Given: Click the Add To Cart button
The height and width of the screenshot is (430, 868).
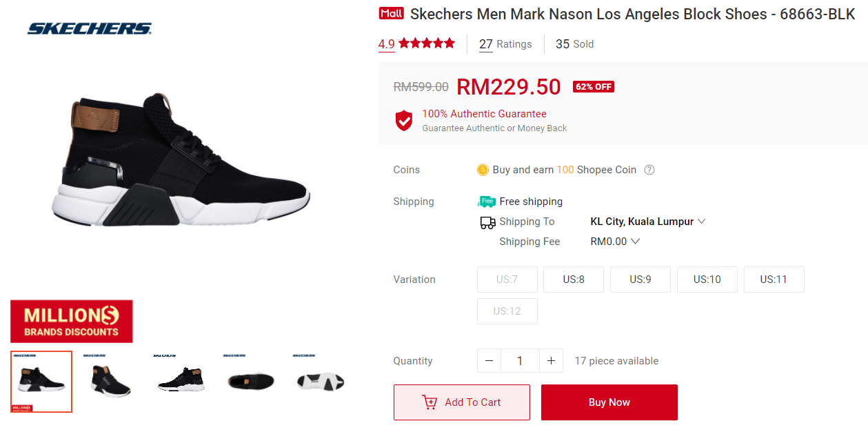Looking at the screenshot, I should tap(461, 402).
